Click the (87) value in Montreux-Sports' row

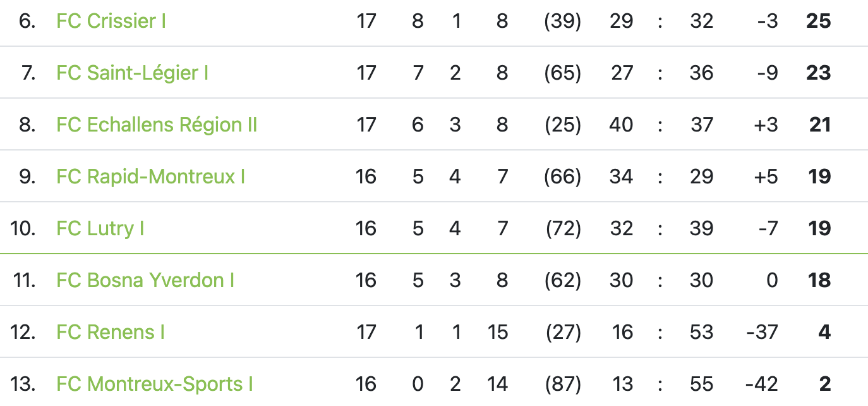pos(562,384)
